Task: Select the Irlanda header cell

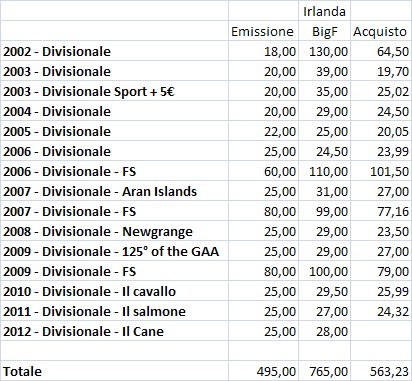Action: click(x=324, y=11)
